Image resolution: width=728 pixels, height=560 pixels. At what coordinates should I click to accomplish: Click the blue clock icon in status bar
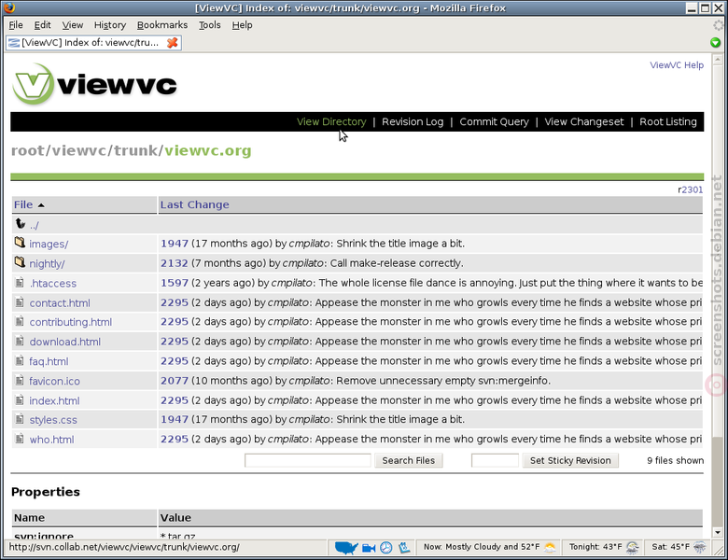click(x=386, y=548)
